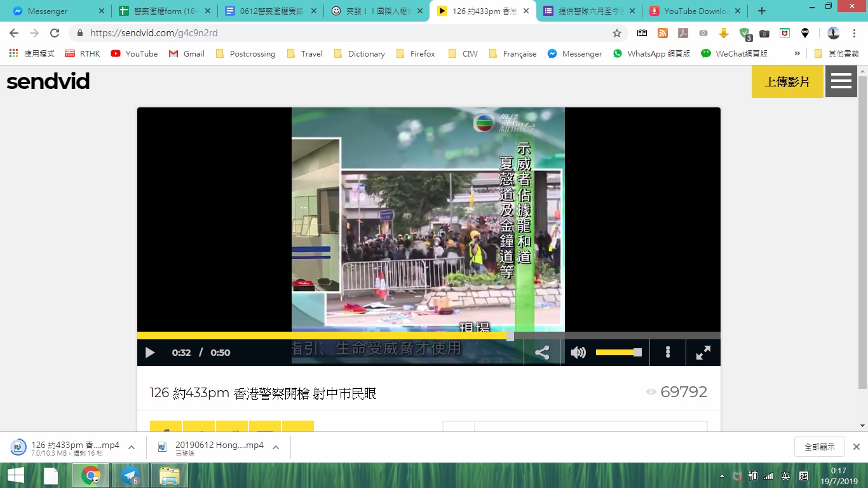Play the video in the player
This screenshot has height=488, width=868.
[150, 353]
